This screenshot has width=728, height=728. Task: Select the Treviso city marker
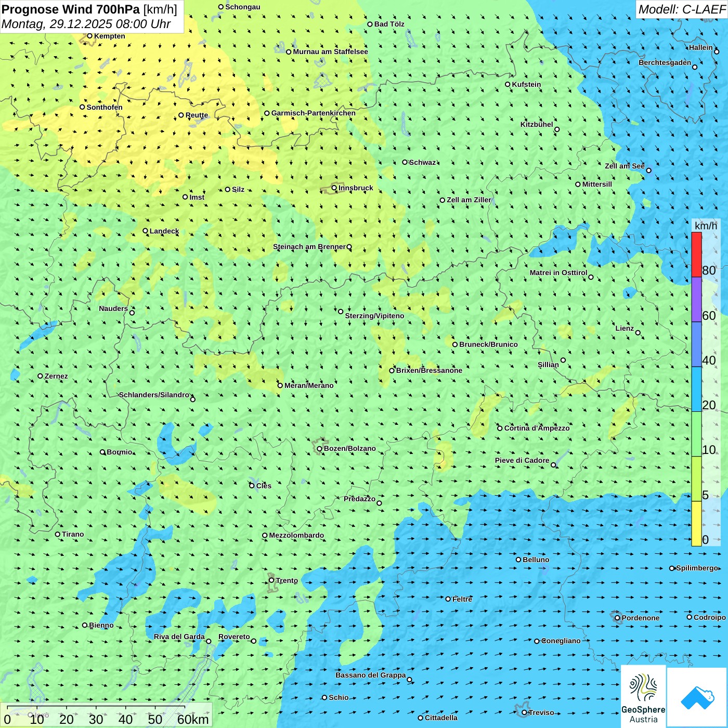[x=524, y=712]
